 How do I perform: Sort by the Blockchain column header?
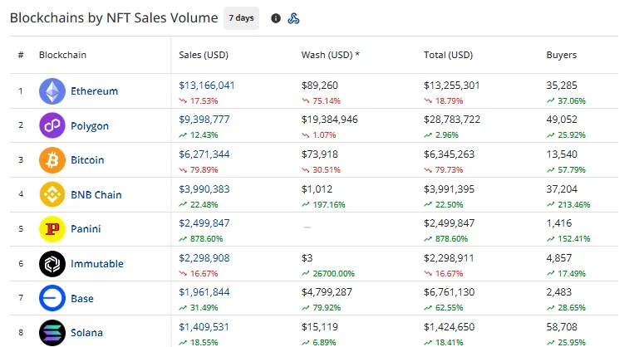[62, 55]
